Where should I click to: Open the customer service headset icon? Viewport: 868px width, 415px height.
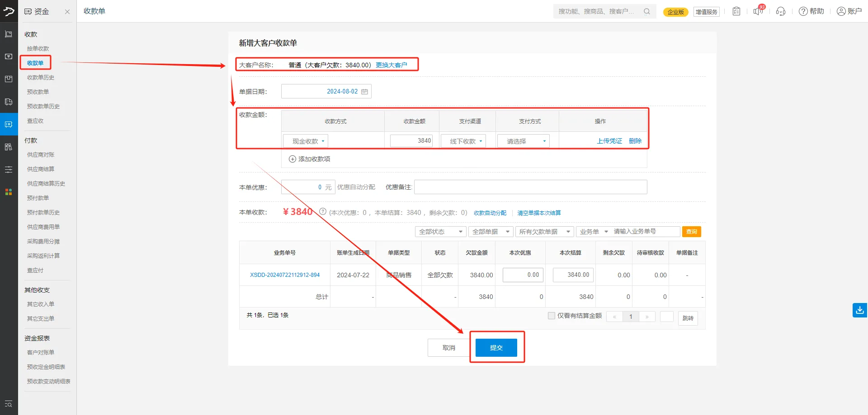(781, 11)
